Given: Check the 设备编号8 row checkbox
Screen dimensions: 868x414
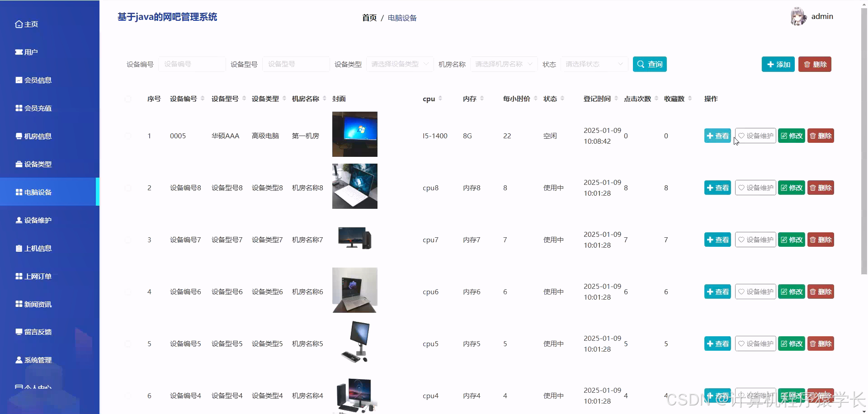Looking at the screenshot, I should click(128, 188).
